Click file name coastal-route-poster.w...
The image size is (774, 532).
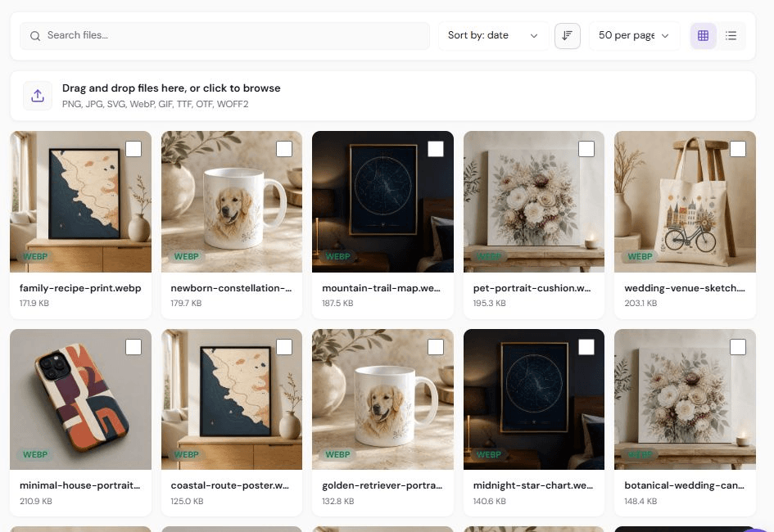pos(229,485)
